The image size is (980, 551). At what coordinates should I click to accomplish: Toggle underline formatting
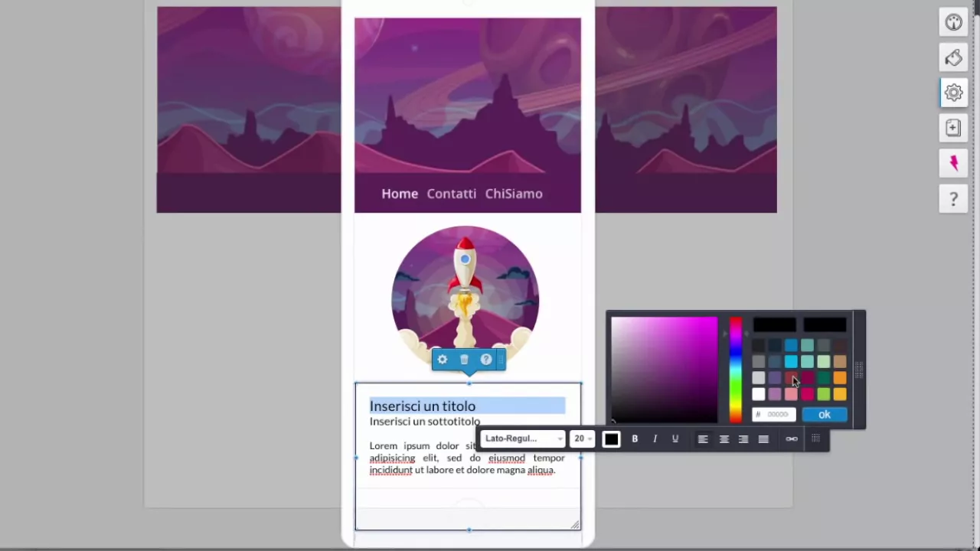pos(675,439)
